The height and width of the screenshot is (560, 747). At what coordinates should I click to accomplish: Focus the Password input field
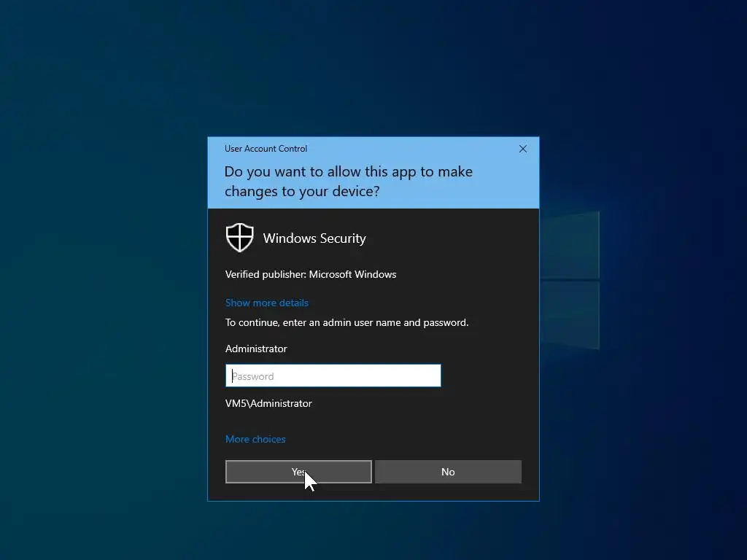333,376
